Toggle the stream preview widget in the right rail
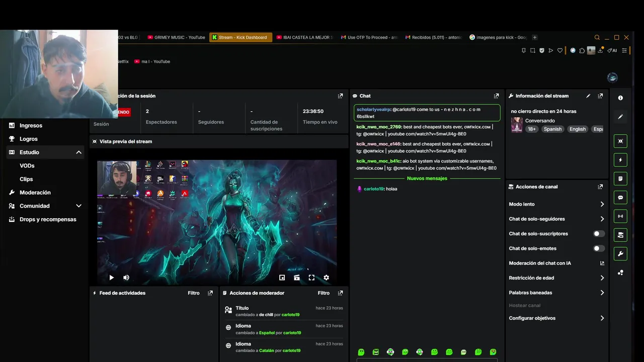644x362 pixels. tap(620, 141)
